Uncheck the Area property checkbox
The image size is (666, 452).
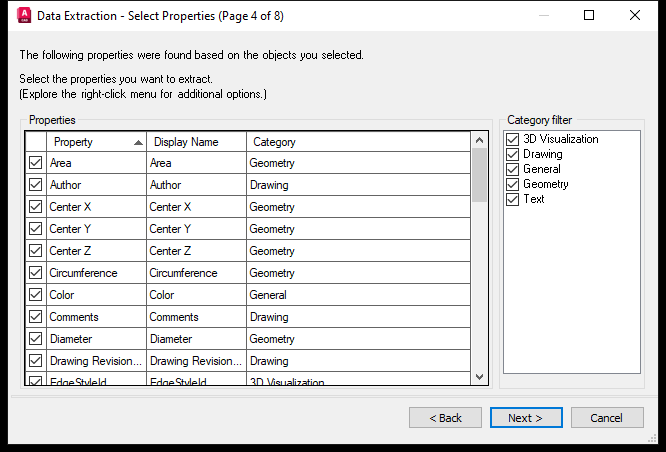[36, 163]
